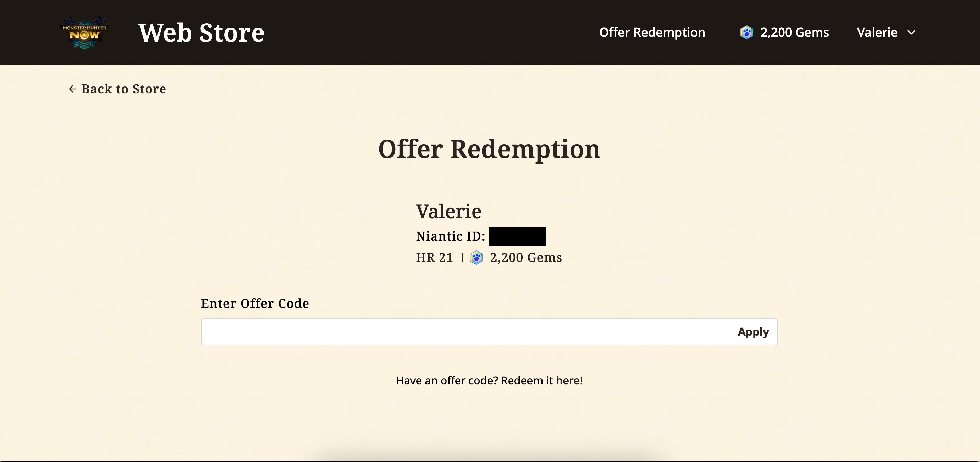Click the Web Store title
The height and width of the screenshot is (462, 980).
pos(201,33)
